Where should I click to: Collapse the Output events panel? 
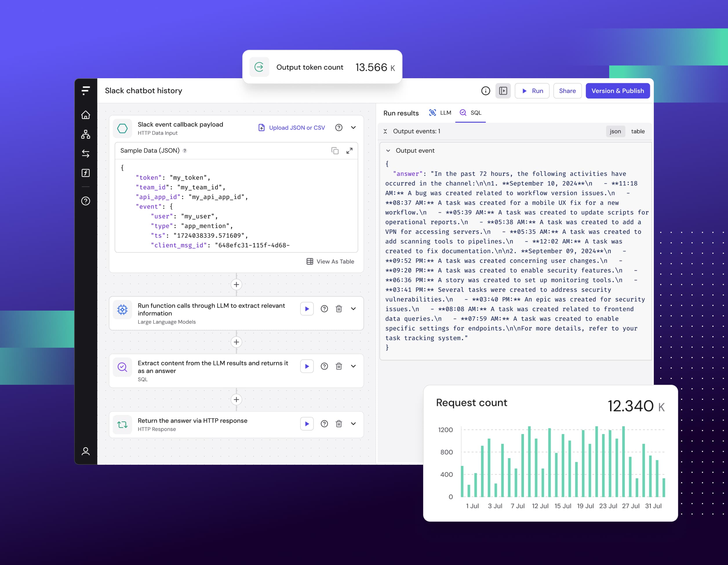click(385, 131)
